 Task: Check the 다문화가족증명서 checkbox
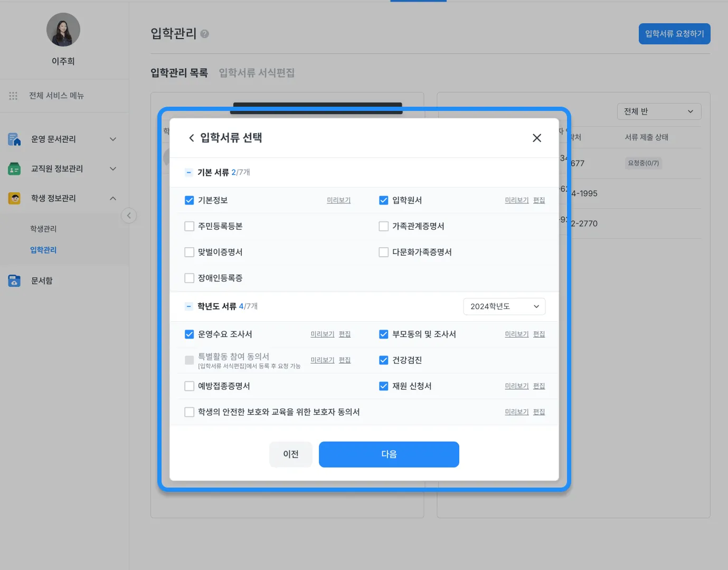(384, 252)
